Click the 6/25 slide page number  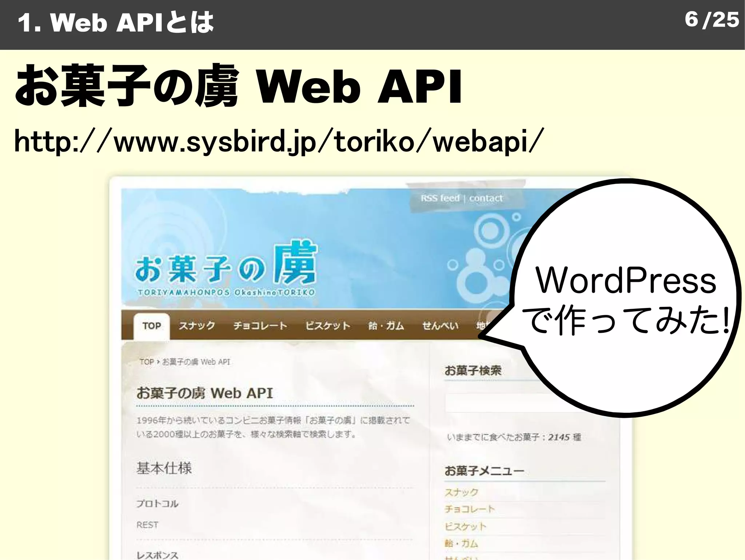pyautogui.click(x=712, y=19)
